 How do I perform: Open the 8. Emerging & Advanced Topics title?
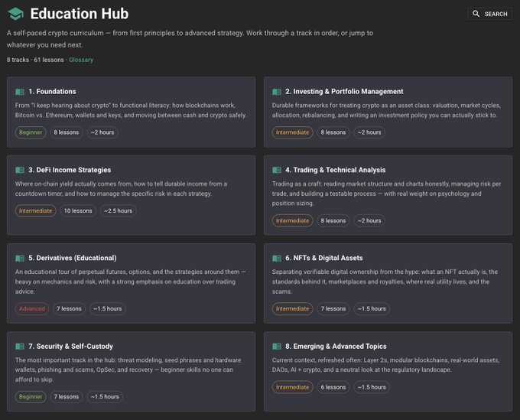click(x=336, y=346)
